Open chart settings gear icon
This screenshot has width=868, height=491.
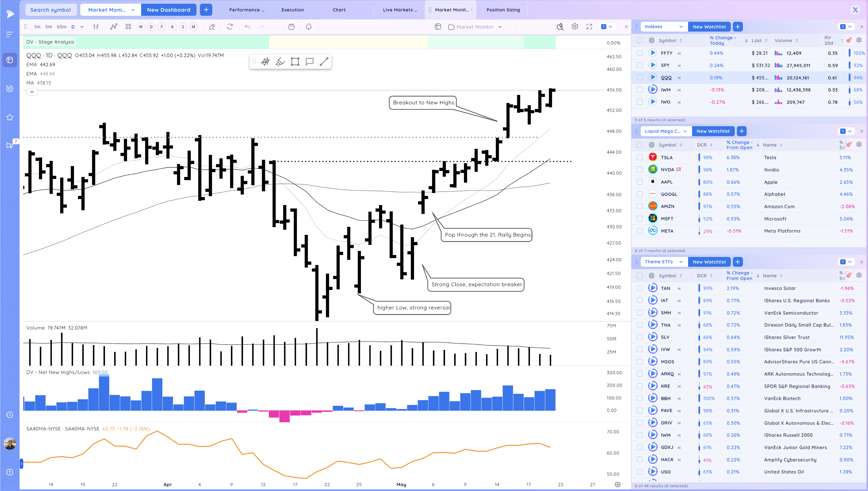pos(575,26)
